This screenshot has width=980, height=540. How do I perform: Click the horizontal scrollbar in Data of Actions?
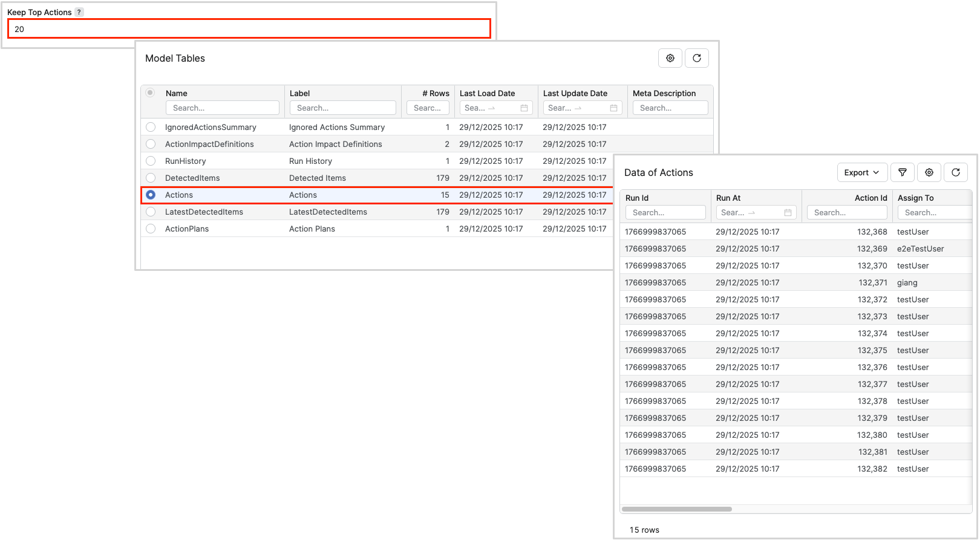click(x=676, y=509)
